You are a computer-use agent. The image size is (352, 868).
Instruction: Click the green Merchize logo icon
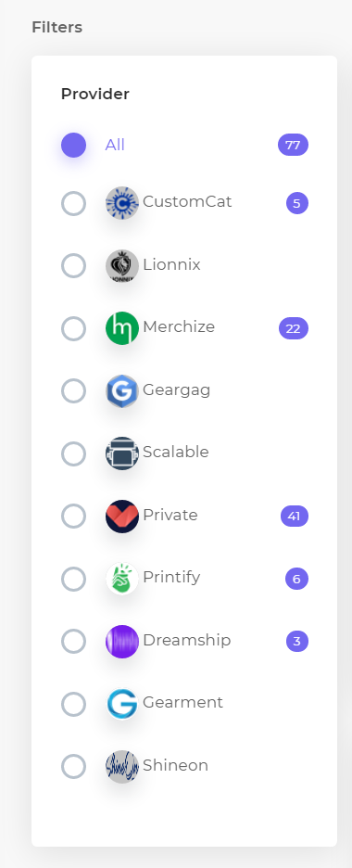(x=122, y=328)
